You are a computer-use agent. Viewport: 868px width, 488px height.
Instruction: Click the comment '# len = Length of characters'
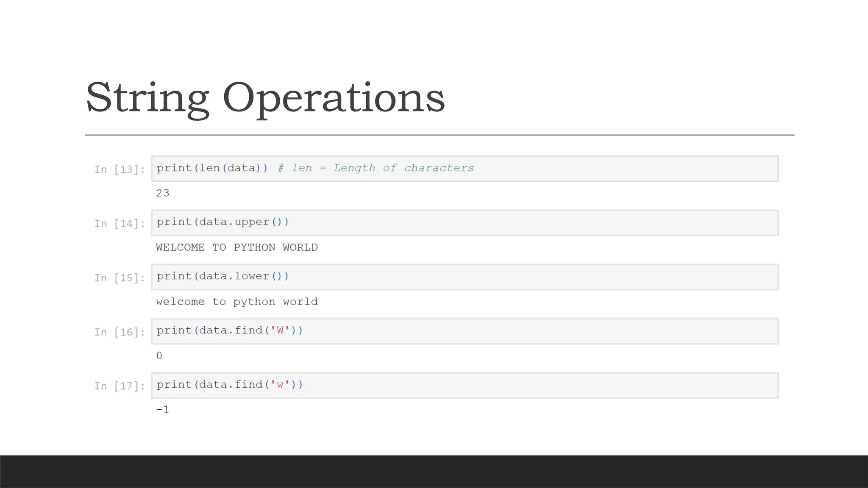(376, 168)
